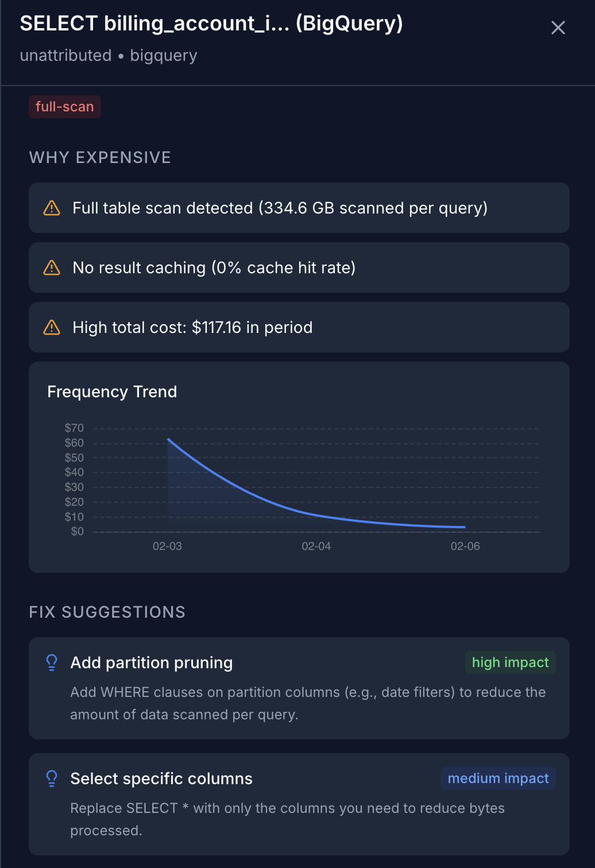Toggle the medium impact label on column selection
Viewport: 595px width, 868px height.
tap(497, 778)
